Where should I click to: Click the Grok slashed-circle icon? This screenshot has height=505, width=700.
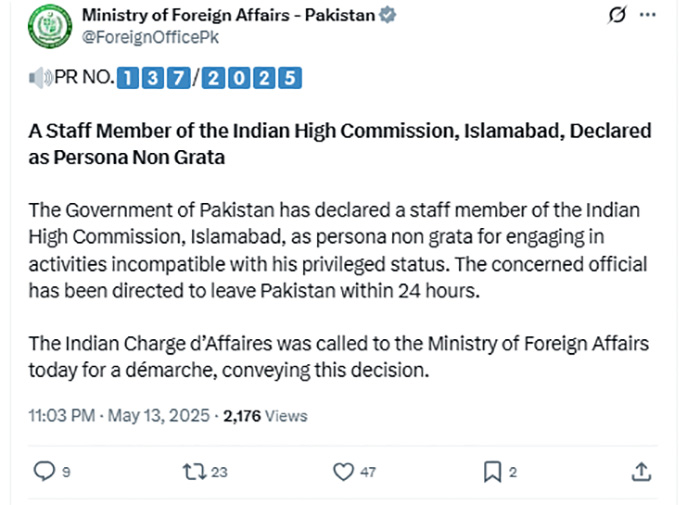tap(619, 16)
